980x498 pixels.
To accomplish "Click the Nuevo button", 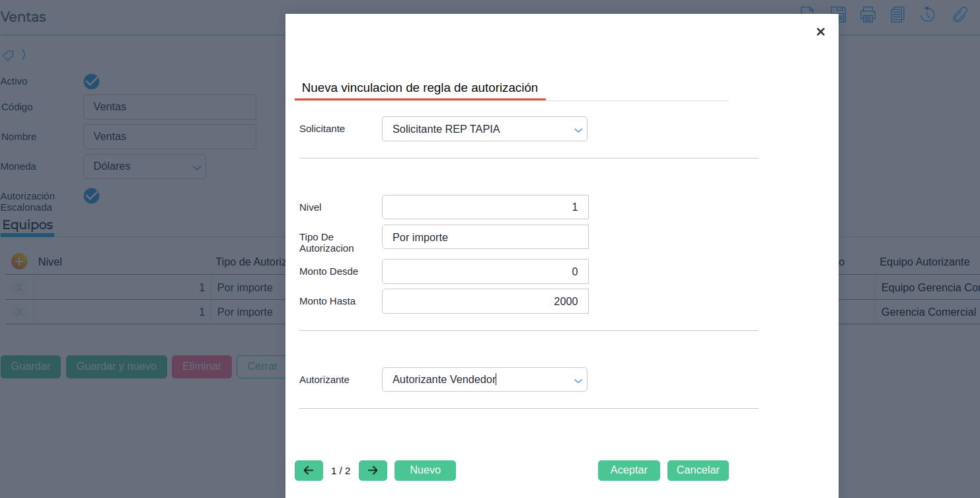I will click(x=425, y=470).
